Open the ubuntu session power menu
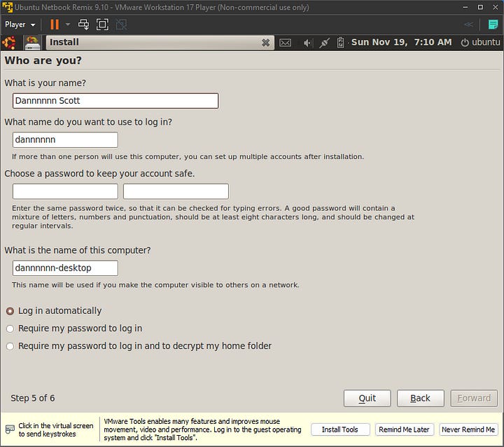This screenshot has width=504, height=447. [x=480, y=42]
